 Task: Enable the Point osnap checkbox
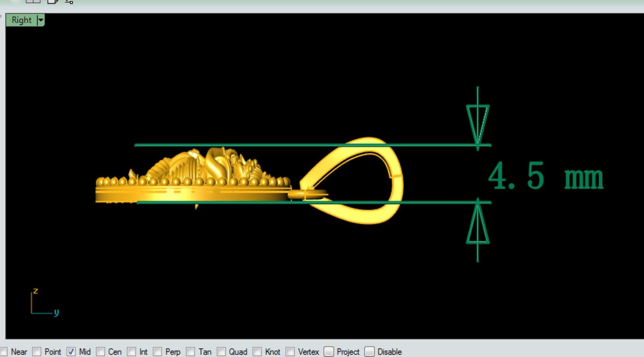(x=37, y=352)
